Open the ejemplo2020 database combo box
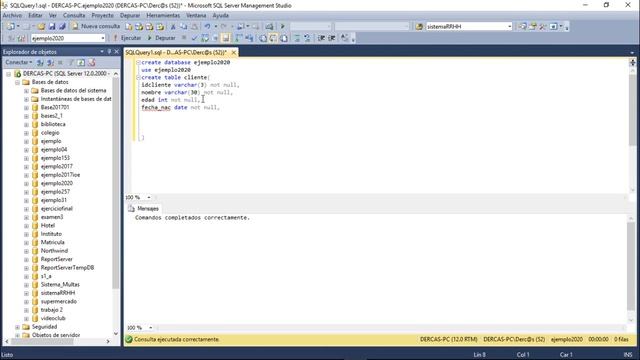 (68, 38)
